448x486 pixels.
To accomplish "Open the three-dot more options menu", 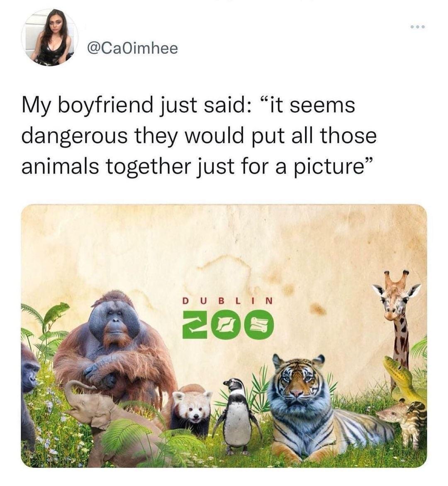I will coord(417,28).
